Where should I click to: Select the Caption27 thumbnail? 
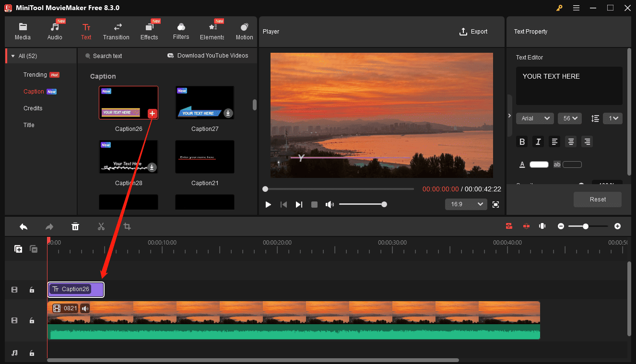click(x=205, y=103)
